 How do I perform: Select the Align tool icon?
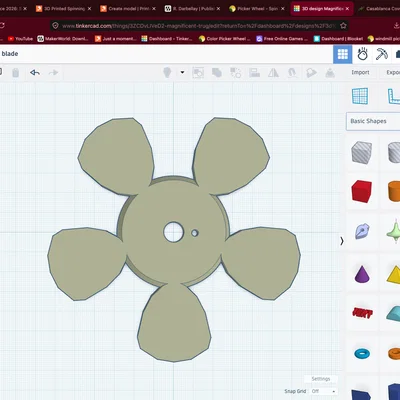click(254, 72)
